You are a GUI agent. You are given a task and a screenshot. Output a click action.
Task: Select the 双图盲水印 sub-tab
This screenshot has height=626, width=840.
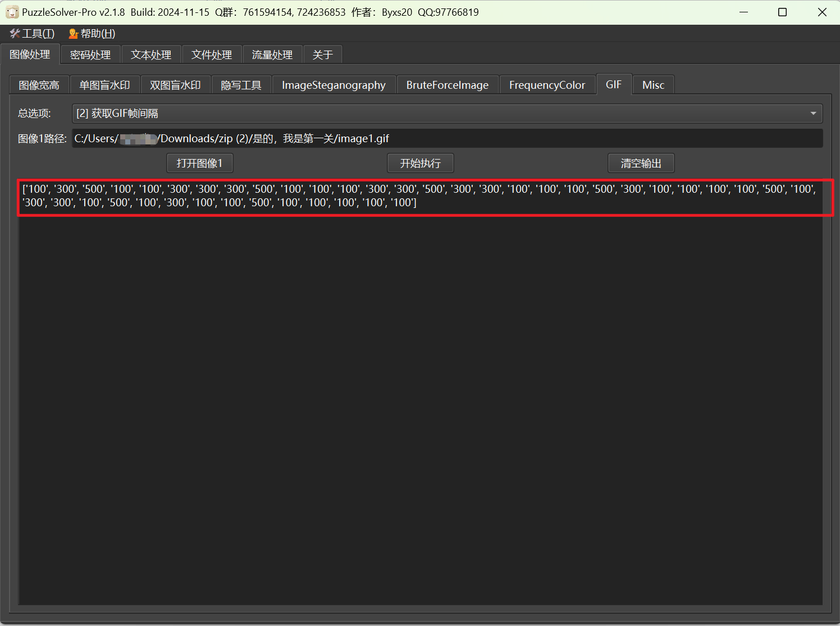point(175,85)
